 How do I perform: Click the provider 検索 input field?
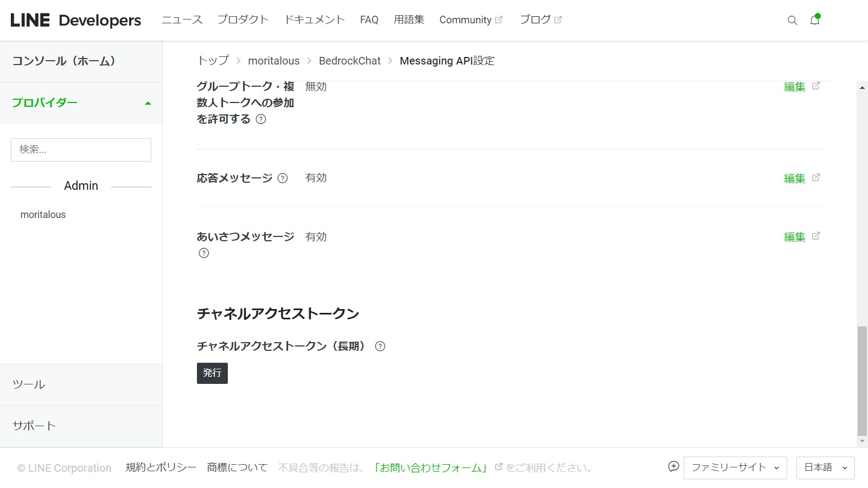pyautogui.click(x=81, y=150)
